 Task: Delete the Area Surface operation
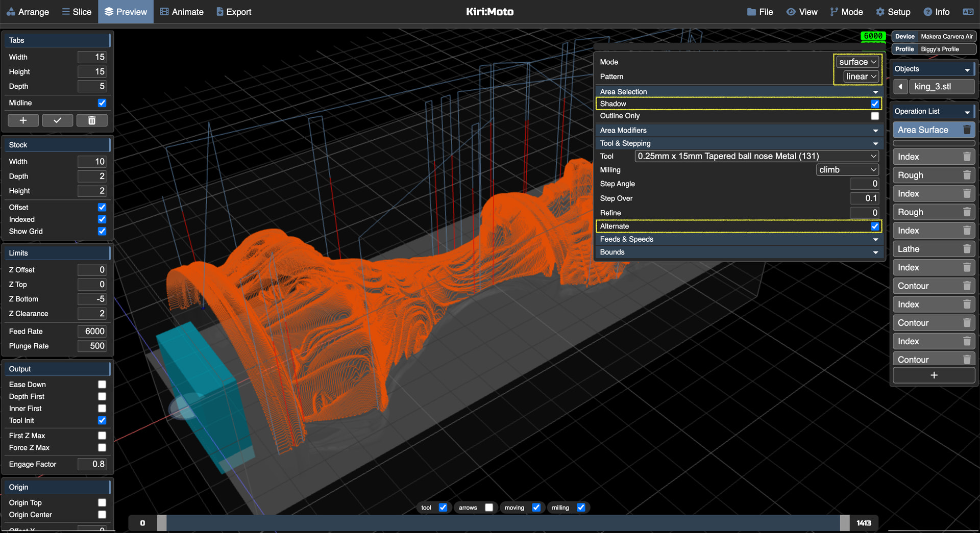[x=966, y=130]
